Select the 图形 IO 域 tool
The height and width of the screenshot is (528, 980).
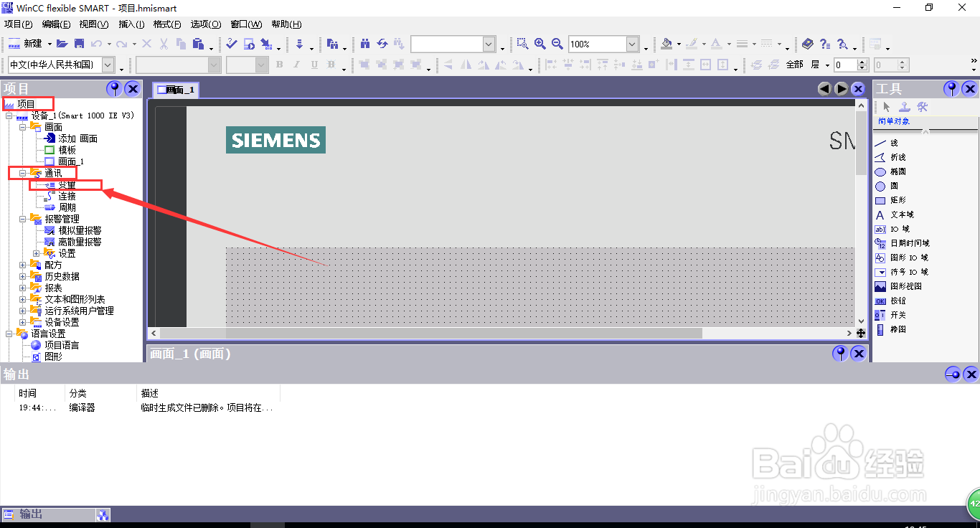click(901, 258)
